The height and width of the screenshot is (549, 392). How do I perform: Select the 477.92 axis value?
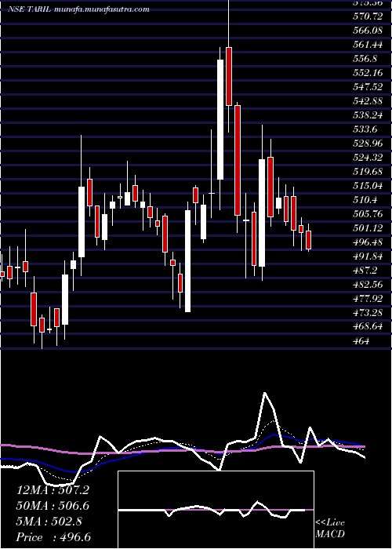coord(367,299)
